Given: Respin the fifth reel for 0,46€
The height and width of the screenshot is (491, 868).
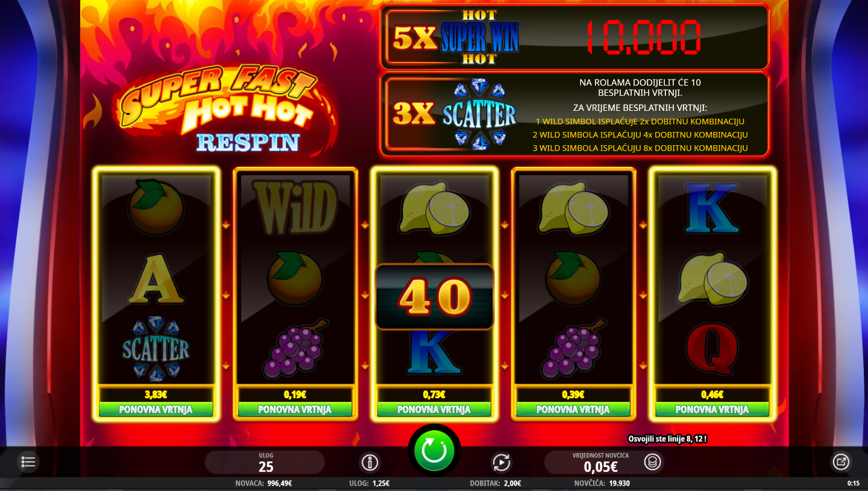Looking at the screenshot, I should pos(712,410).
